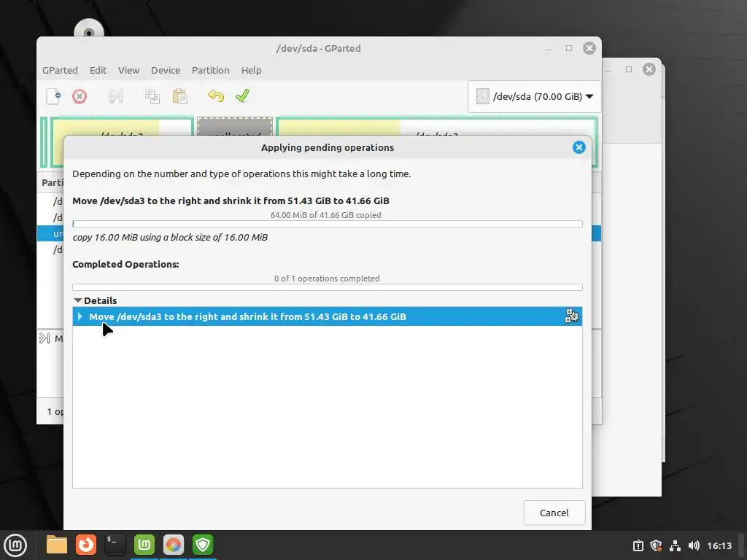Close the Applying pending operations dialog
747x560 pixels.
[578, 147]
